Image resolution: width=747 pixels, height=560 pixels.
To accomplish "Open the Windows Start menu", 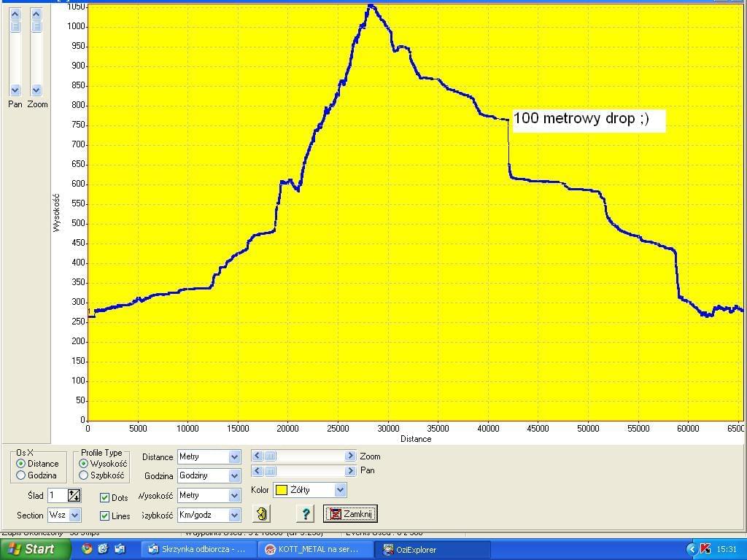I will (x=31, y=549).
